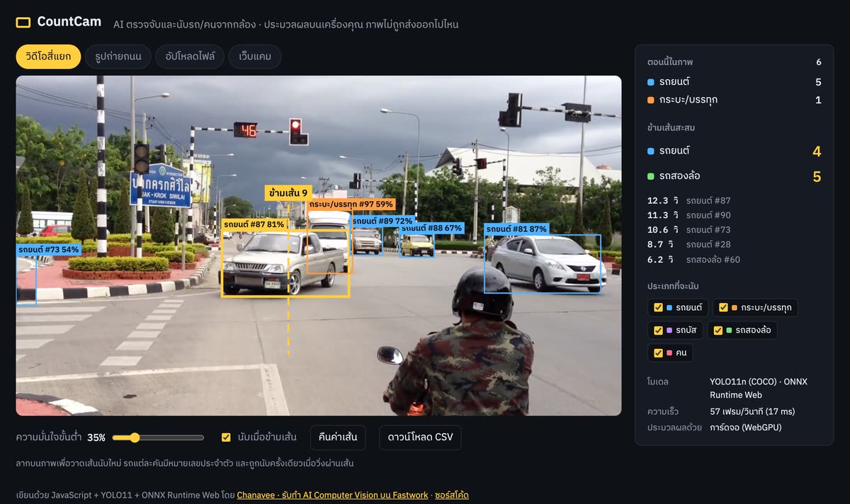Image resolution: width=850 pixels, height=504 pixels.
Task: Click the ข้ามเส้น 9 line counter label
Action: click(288, 193)
